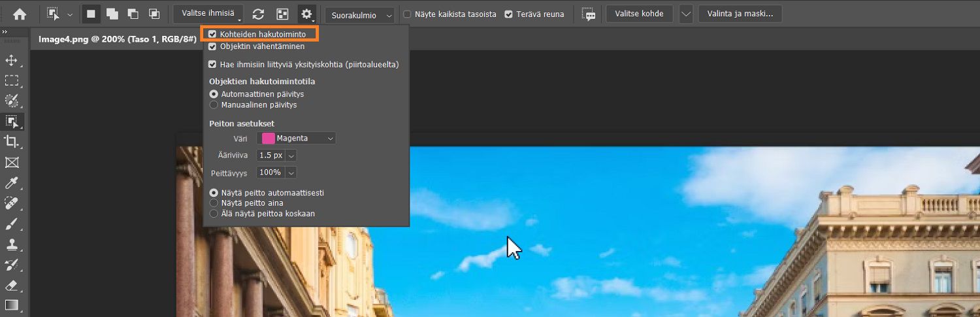The height and width of the screenshot is (317, 980).
Task: Select the History Brush tool
Action: pos(12,265)
